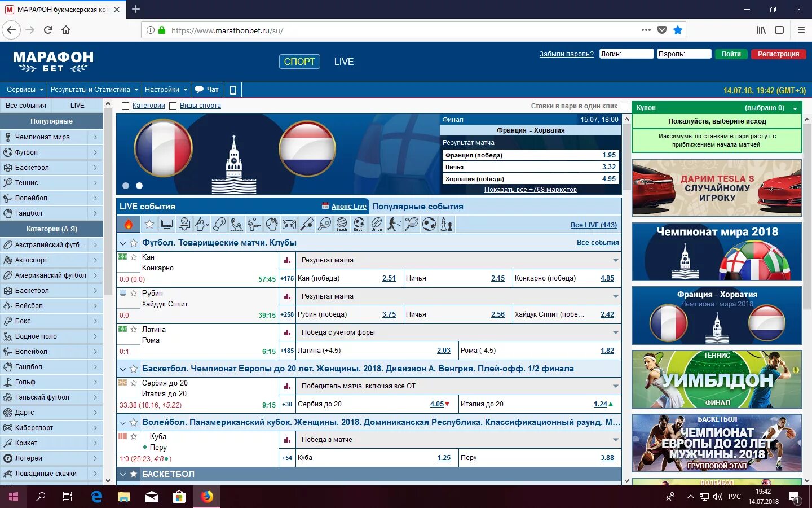Enable the Виды спорта checkbox
The width and height of the screenshot is (812, 508).
click(x=173, y=106)
